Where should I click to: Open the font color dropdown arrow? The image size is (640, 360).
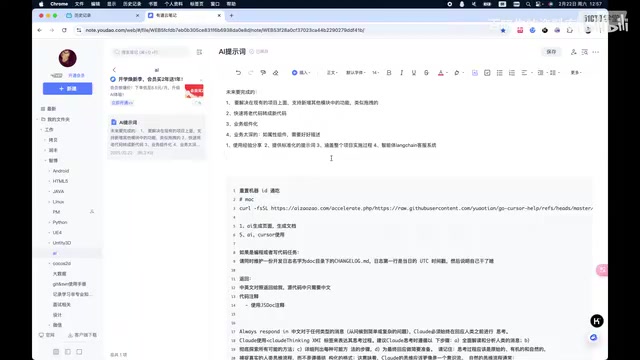(x=447, y=73)
